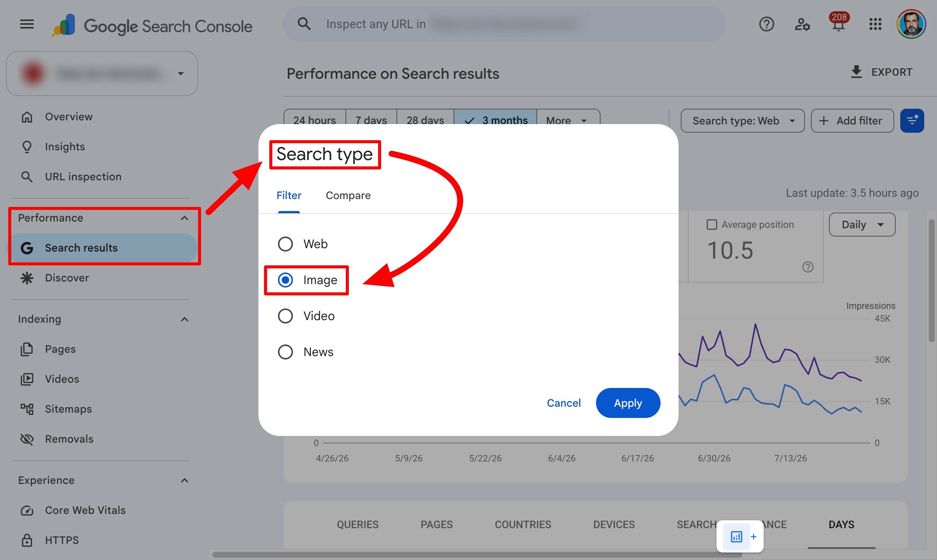Collapse the Performance section chevron
The image size is (937, 560).
(x=184, y=218)
